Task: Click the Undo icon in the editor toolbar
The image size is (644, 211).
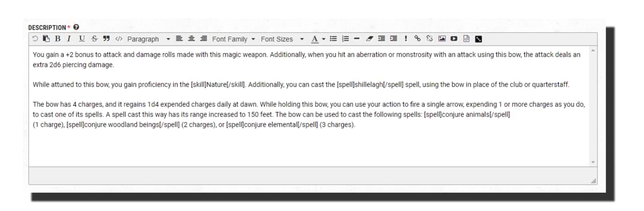Action: (35, 39)
